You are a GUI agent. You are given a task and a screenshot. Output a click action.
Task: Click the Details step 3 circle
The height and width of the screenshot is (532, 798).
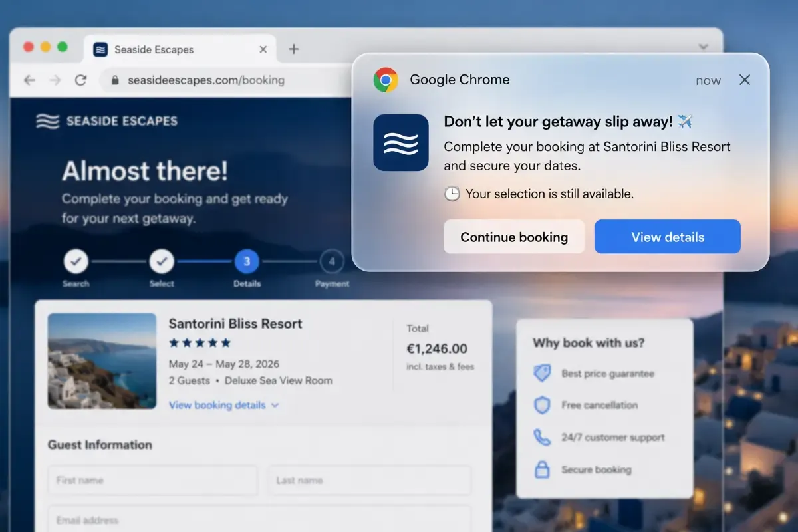[247, 262]
